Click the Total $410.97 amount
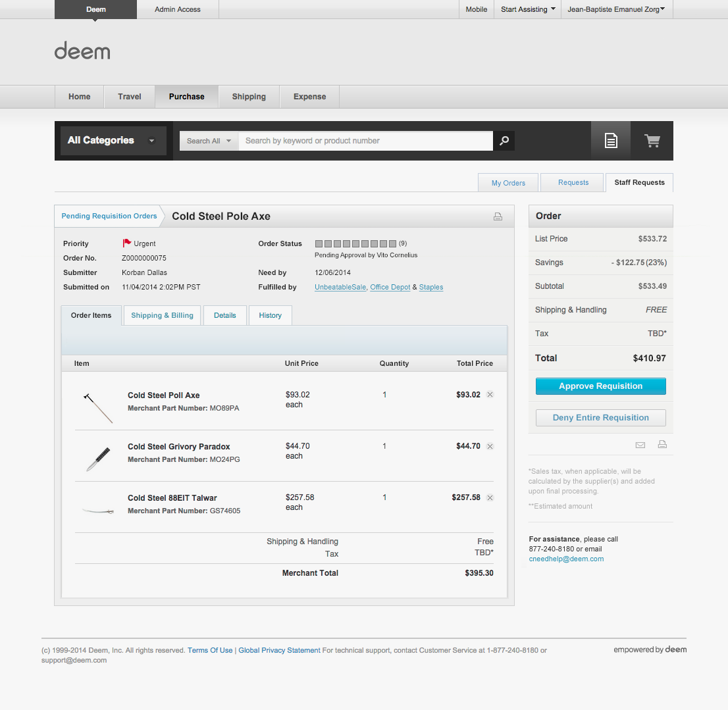Screen dimensions: 728x710 pos(649,358)
